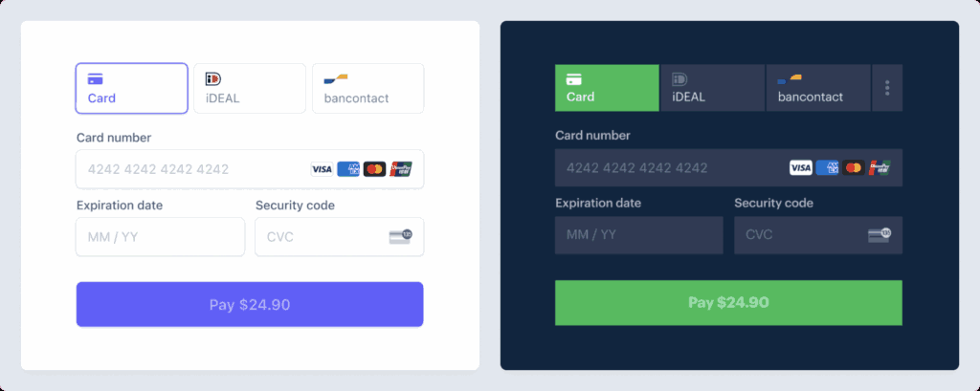980x391 pixels.
Task: Click the UnionPay icon in light form
Action: click(x=400, y=169)
